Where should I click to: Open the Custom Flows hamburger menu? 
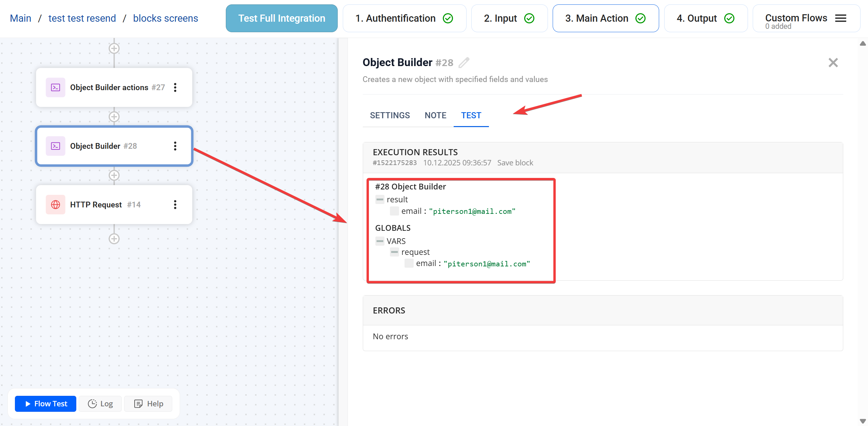coord(841,18)
